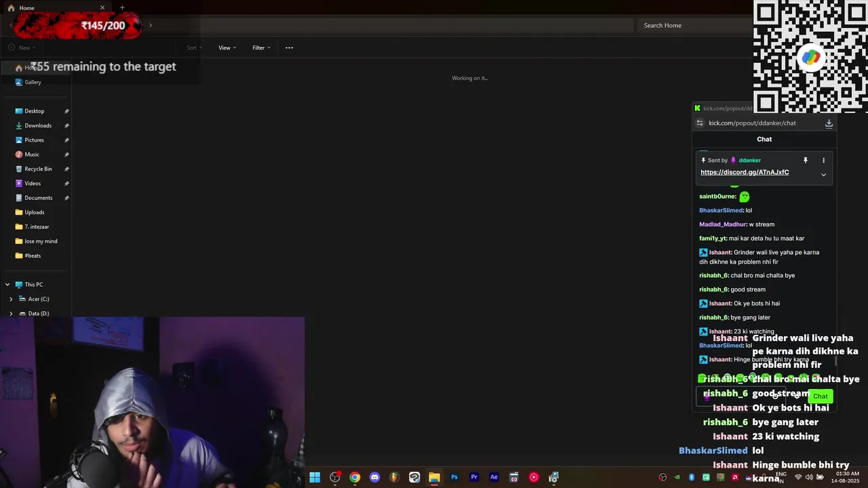Collapse the This PC tree node
The image size is (868, 488).
(7, 285)
